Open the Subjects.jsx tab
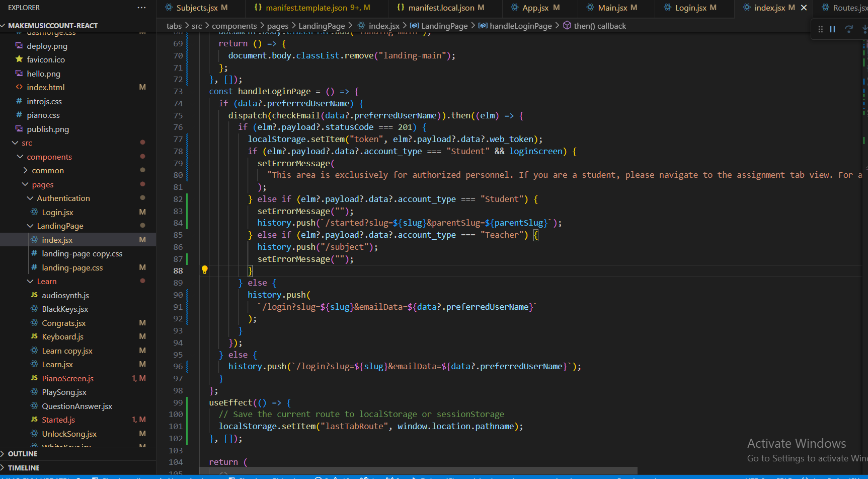868x479 pixels. click(x=192, y=7)
